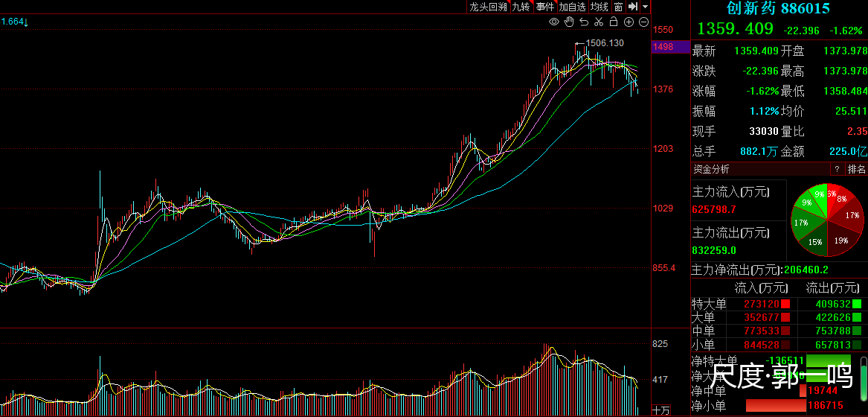Click the 19% dark red pie slice
This screenshot has width=868, height=417.
click(x=839, y=238)
